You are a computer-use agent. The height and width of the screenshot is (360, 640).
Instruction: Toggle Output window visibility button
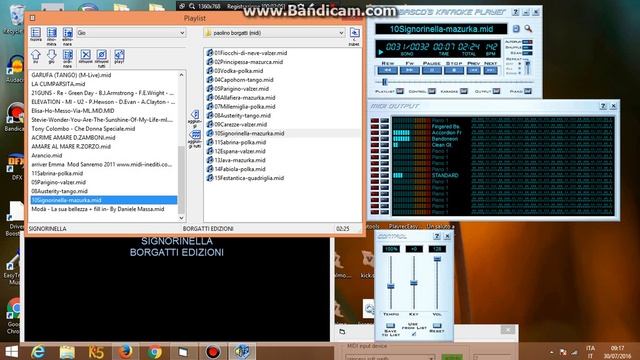coord(496,91)
